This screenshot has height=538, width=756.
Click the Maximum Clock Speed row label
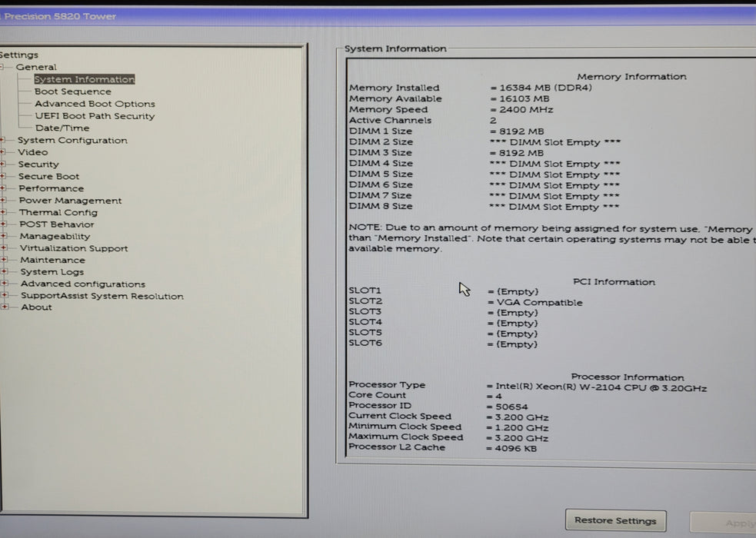(406, 437)
